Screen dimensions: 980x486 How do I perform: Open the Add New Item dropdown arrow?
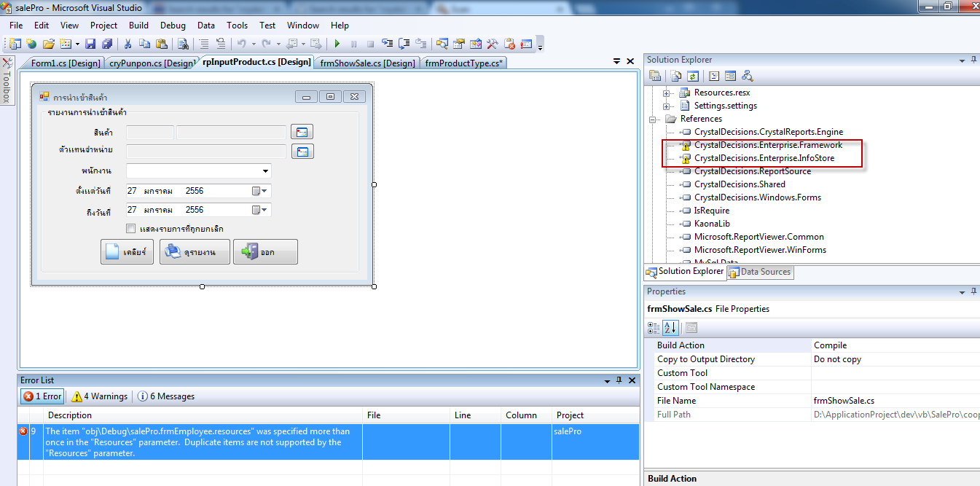(77, 44)
